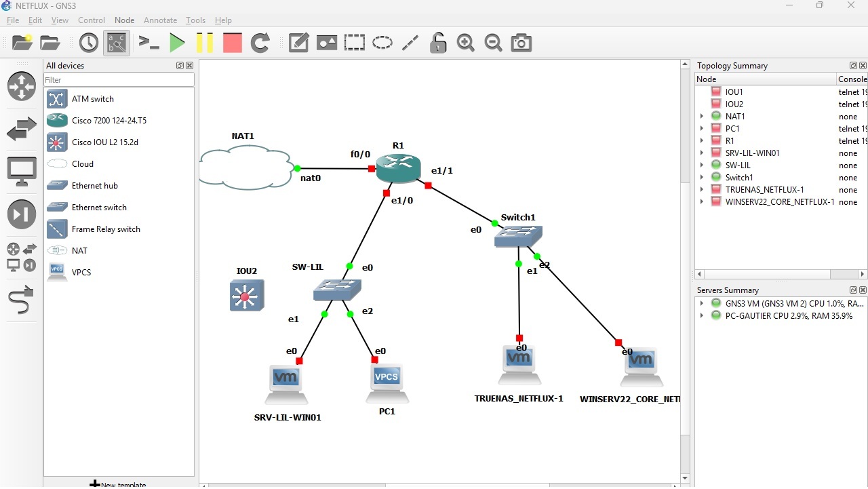868x489 pixels.
Task: Open console to all devices icon
Action: pos(149,43)
